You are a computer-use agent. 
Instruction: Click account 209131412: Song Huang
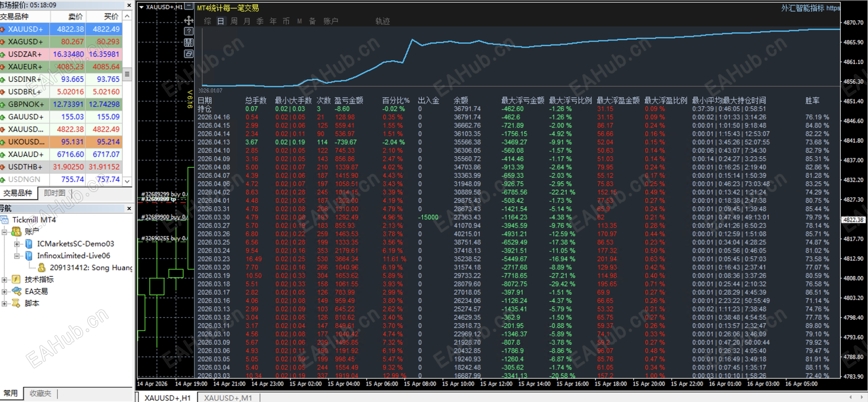[91, 267]
